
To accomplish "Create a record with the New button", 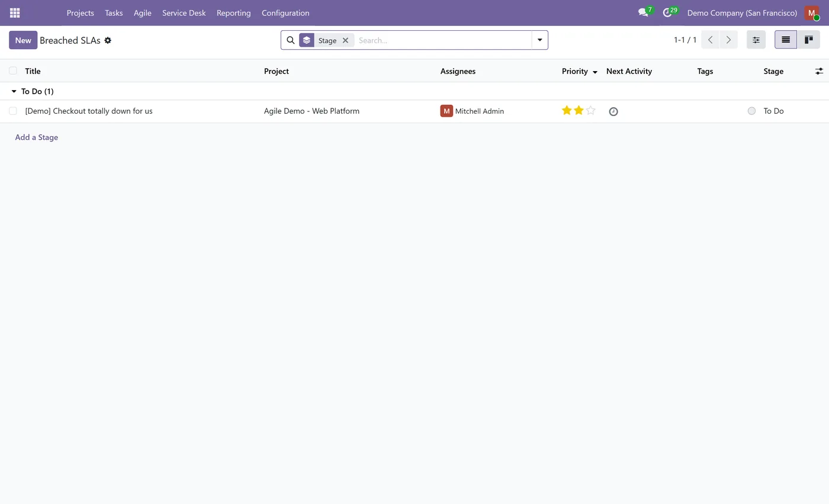I will coord(23,40).
